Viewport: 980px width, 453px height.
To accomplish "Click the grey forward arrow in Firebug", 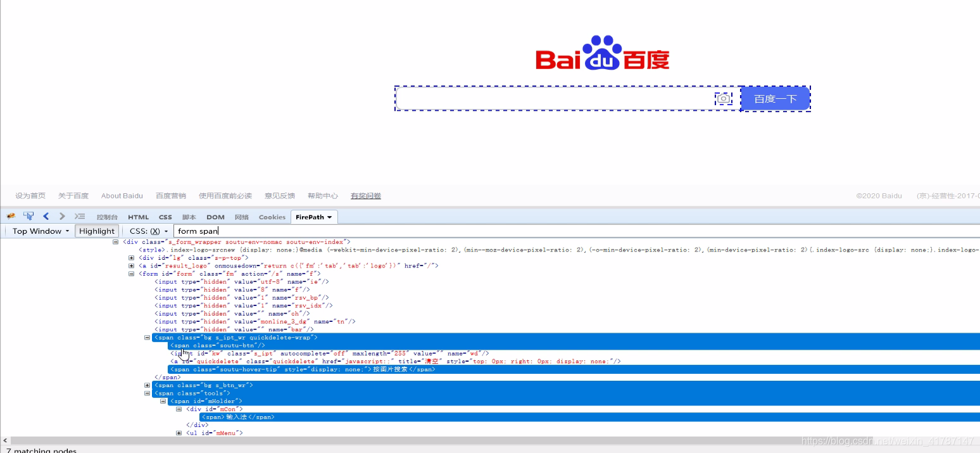I will [62, 217].
